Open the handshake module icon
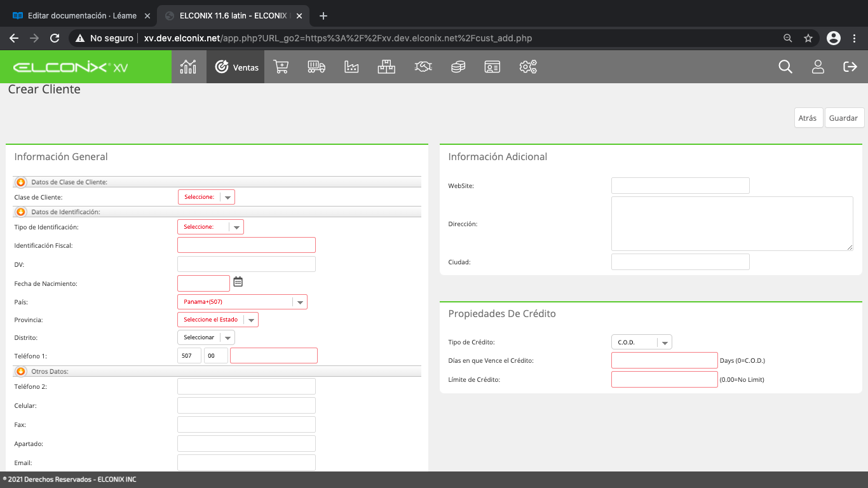The height and width of the screenshot is (488, 868). 423,67
